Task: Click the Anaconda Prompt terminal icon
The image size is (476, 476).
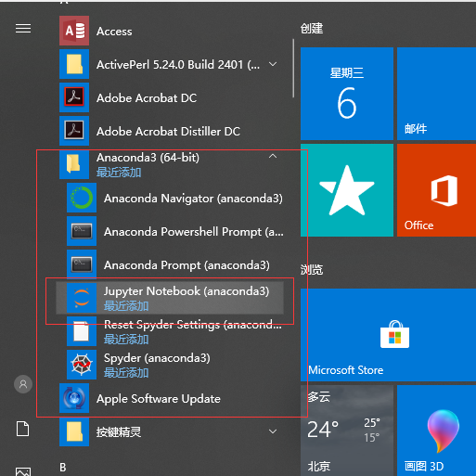Action: point(82,264)
